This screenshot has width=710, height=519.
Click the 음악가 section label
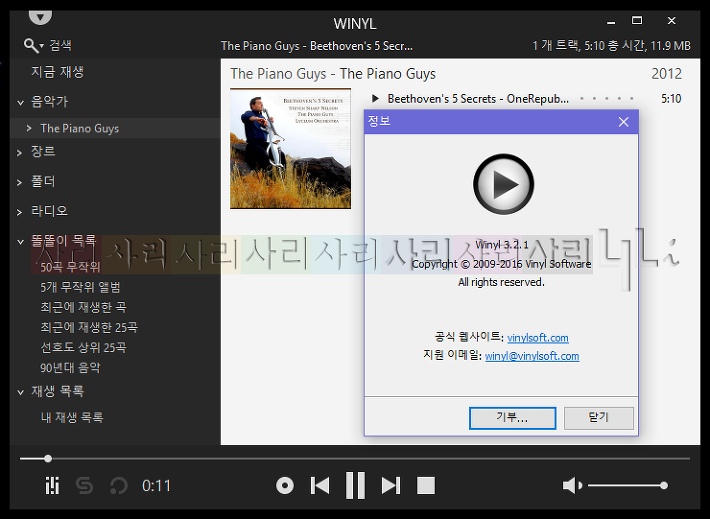tap(49, 101)
